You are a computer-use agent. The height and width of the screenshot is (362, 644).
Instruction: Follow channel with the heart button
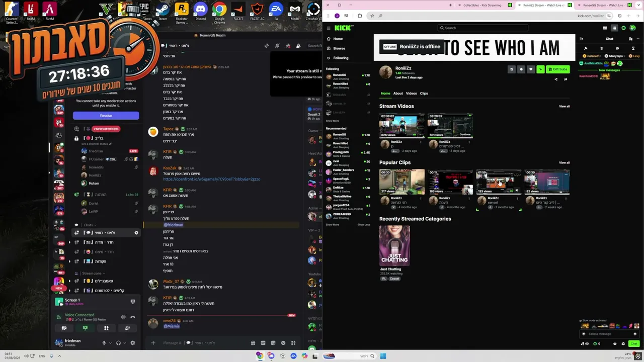click(x=531, y=69)
